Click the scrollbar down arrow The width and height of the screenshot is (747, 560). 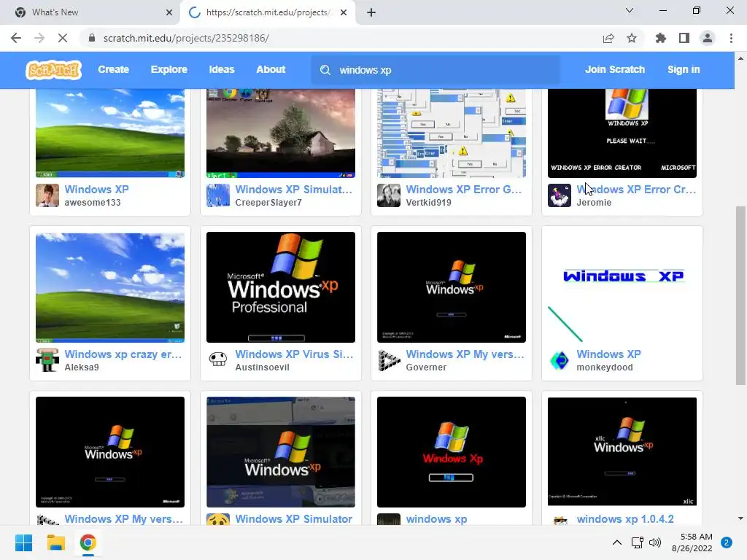[x=740, y=518]
